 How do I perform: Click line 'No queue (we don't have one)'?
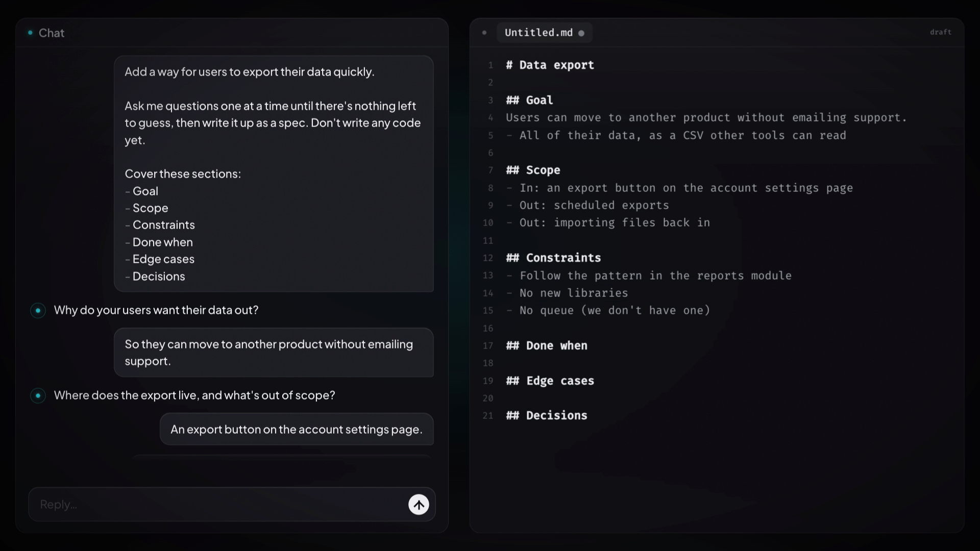point(608,310)
